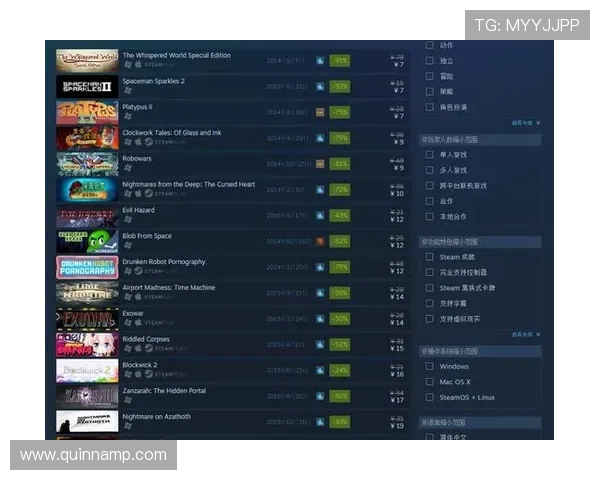Click Windows icon under Robowars

point(128,168)
